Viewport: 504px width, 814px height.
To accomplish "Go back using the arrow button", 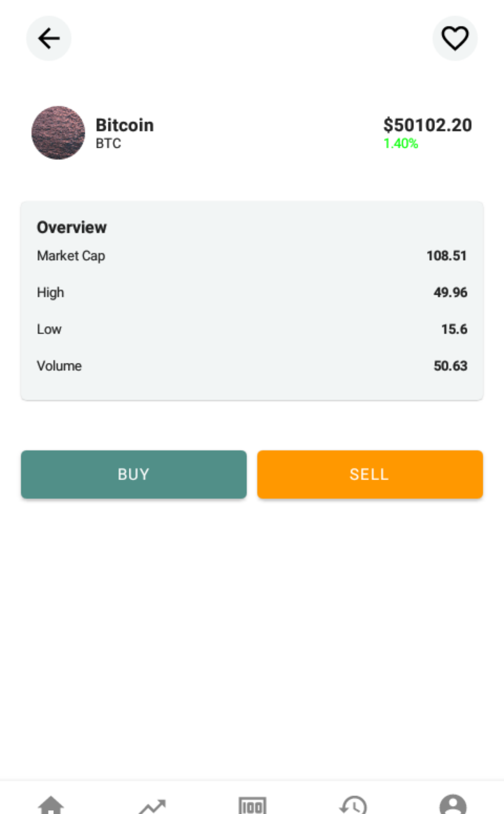I will 49,38.
